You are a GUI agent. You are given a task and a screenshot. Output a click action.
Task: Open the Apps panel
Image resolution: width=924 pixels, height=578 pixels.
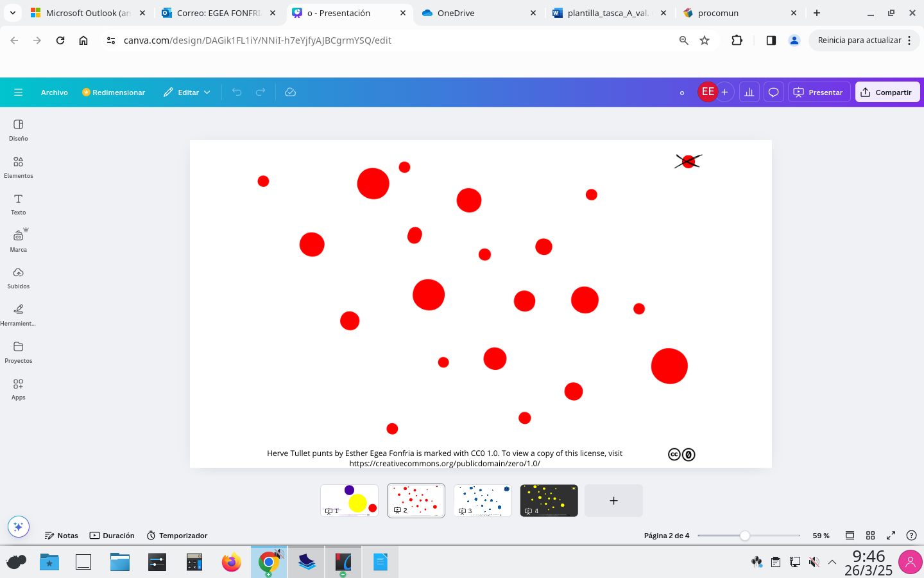pyautogui.click(x=18, y=389)
